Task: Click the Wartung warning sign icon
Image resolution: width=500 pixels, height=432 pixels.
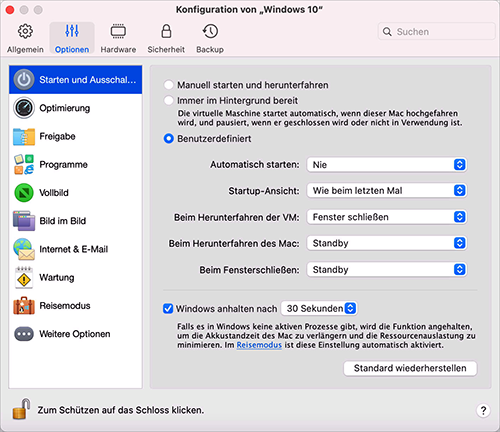Action: coord(24,277)
